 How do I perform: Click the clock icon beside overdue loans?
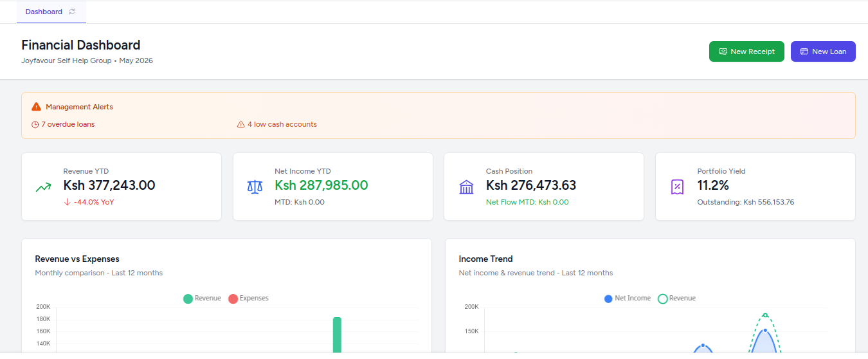pos(35,124)
